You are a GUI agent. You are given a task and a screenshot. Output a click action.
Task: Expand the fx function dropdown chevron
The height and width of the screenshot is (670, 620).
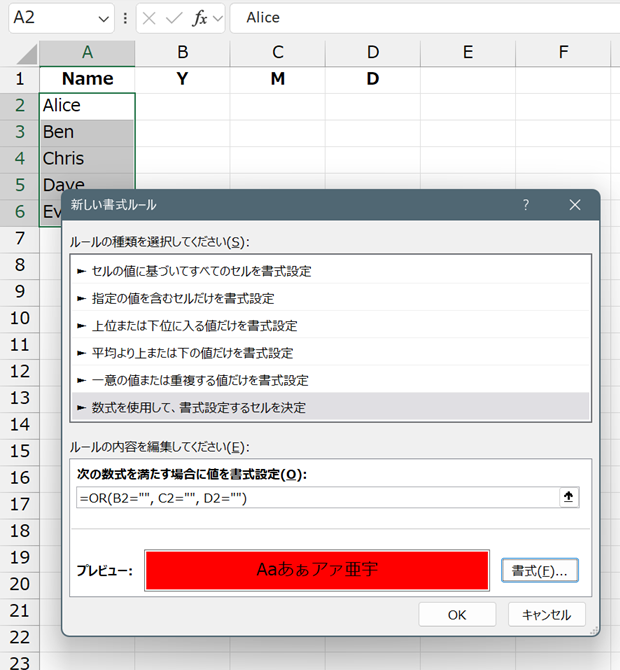tap(217, 18)
